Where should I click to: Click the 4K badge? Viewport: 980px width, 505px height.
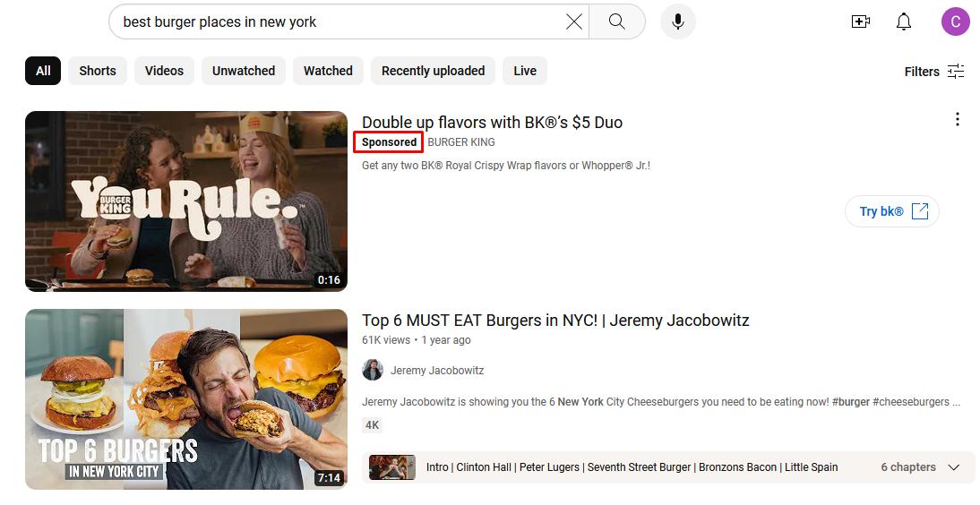tap(372, 425)
